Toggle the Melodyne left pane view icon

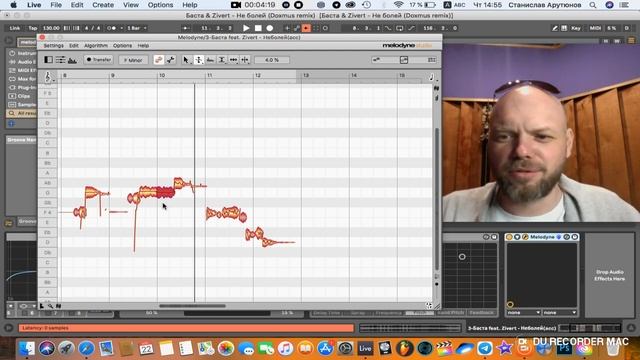click(x=49, y=60)
